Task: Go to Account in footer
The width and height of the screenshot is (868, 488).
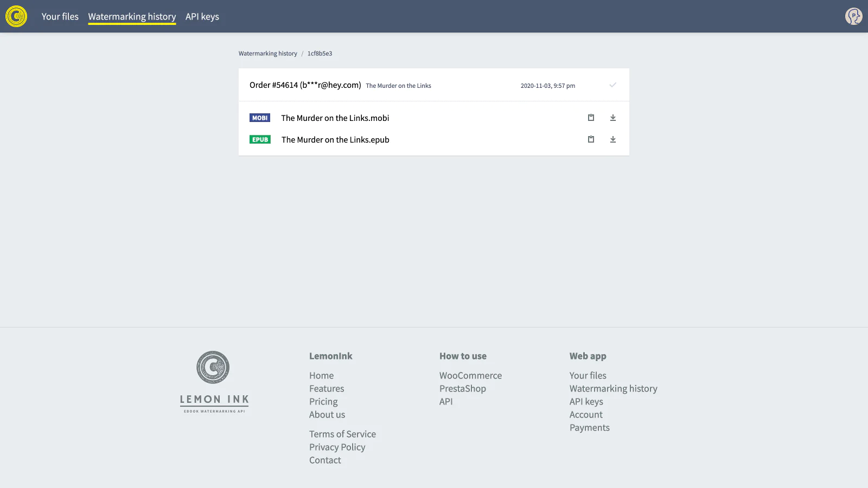Action: (586, 415)
